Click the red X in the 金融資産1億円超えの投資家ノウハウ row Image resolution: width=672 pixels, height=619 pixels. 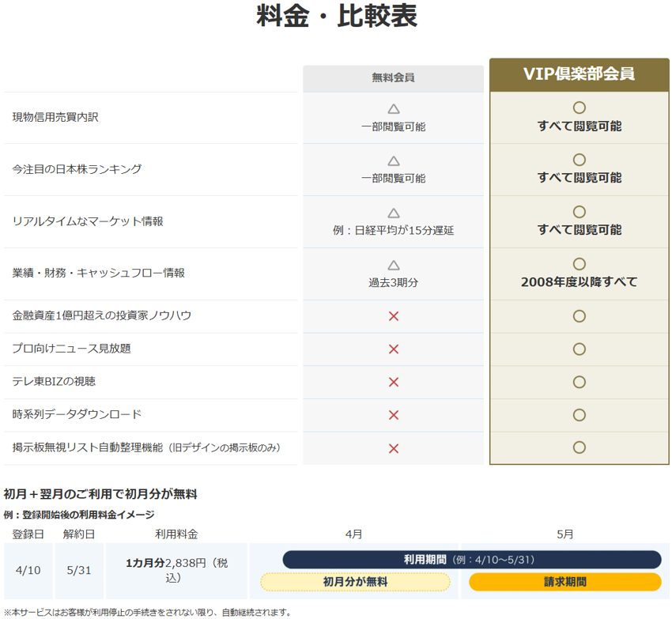click(x=394, y=316)
